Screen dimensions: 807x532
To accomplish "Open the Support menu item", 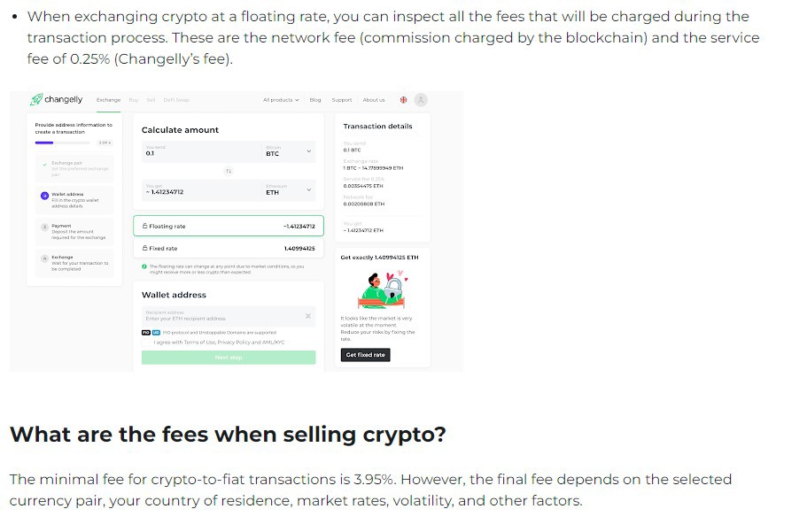I will pos(342,99).
